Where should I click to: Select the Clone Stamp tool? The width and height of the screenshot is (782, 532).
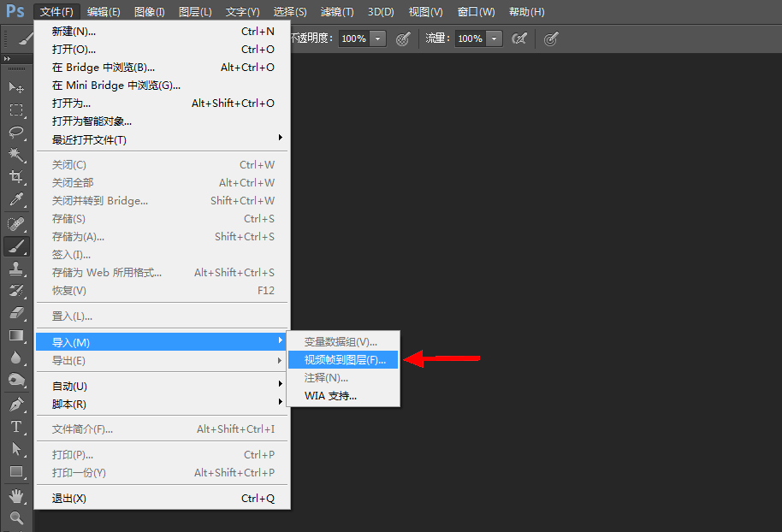16,269
